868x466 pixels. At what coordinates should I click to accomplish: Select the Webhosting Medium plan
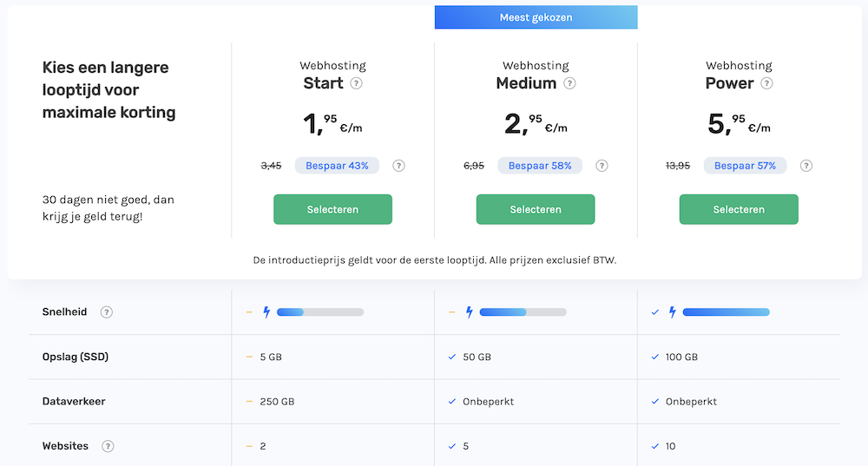[536, 209]
